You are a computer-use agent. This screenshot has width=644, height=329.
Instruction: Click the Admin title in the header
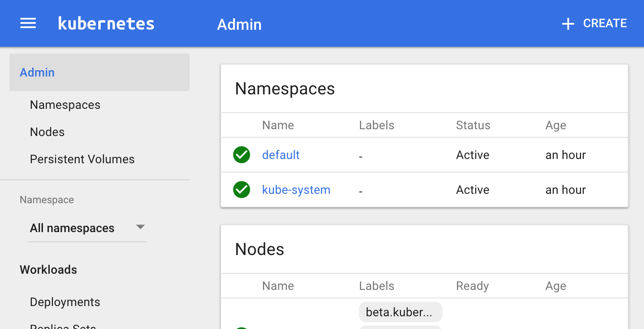(x=239, y=24)
